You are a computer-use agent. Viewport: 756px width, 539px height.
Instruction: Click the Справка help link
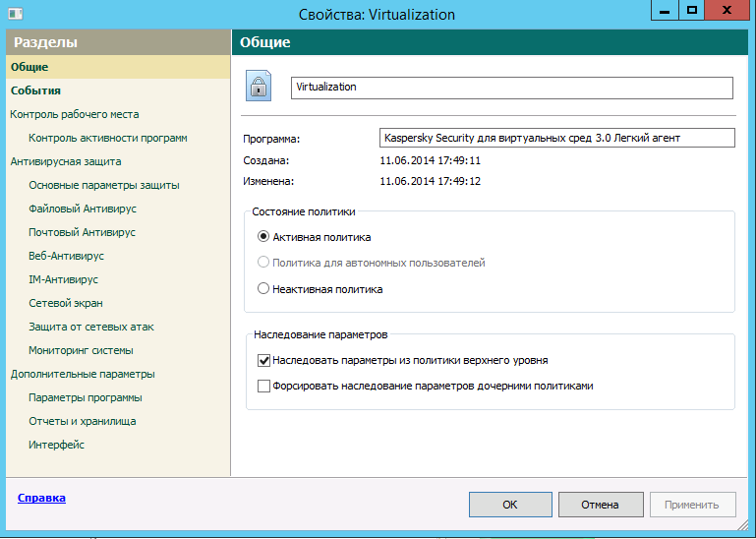click(x=41, y=498)
